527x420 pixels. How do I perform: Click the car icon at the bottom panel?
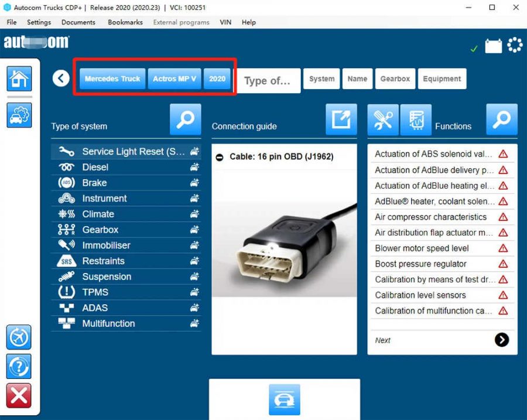(x=285, y=401)
